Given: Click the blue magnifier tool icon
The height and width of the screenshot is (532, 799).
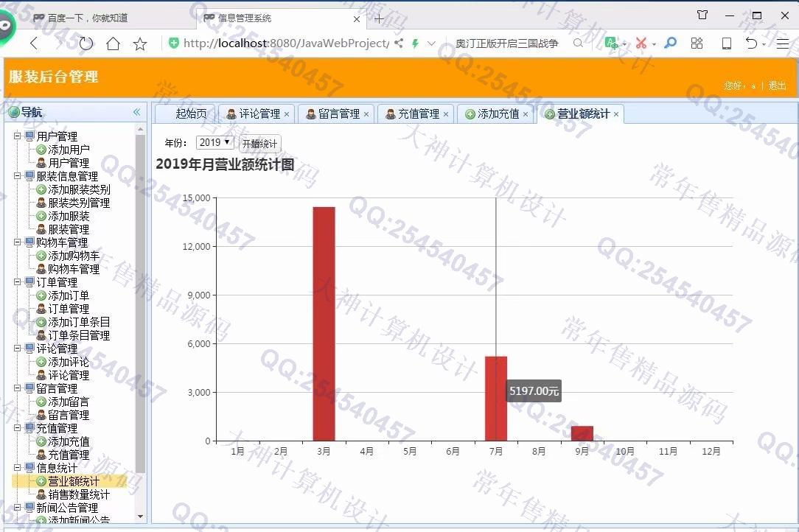Looking at the screenshot, I should [671, 43].
